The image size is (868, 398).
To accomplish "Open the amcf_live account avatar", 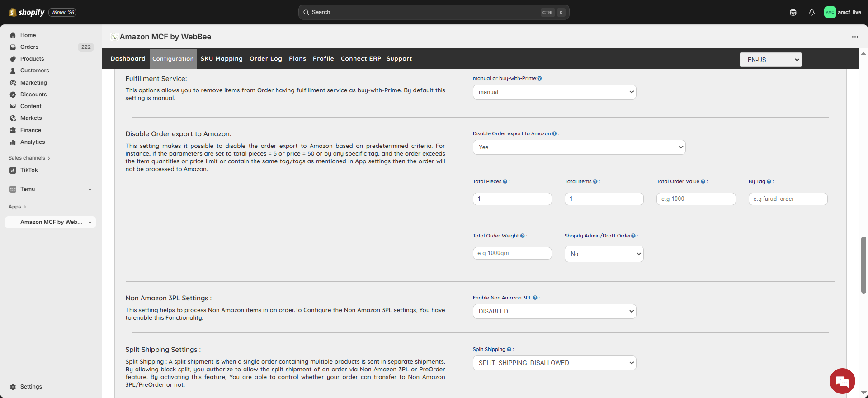I will coord(830,12).
